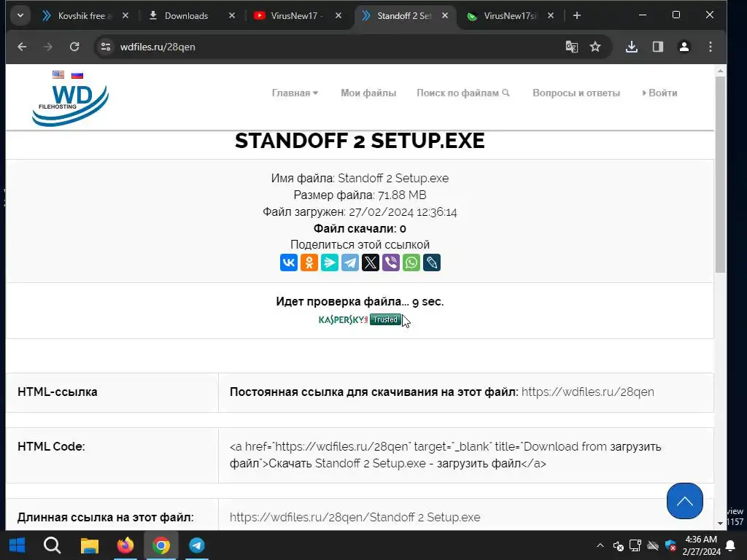Switch site language to Russian flag
Viewport: 747px width, 560px height.
77,75
